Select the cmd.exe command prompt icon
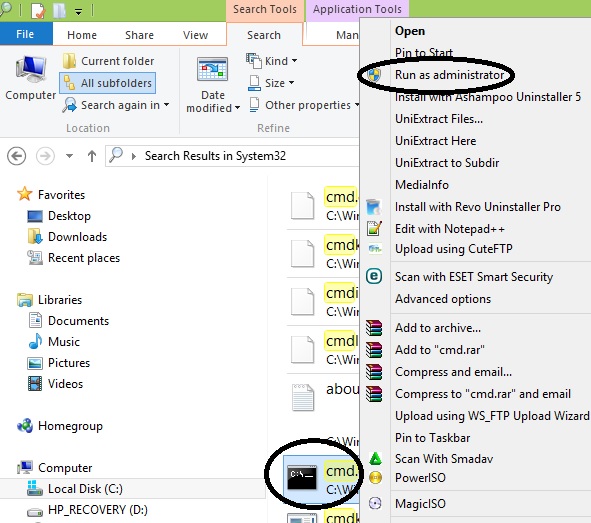Screen dimensions: 591x523 tap(302, 477)
